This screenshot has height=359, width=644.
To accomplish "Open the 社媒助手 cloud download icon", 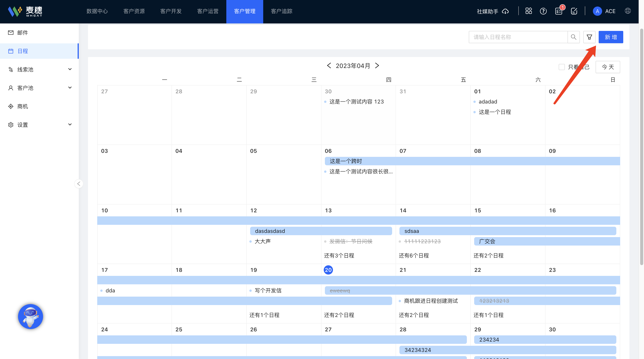I will pos(505,11).
